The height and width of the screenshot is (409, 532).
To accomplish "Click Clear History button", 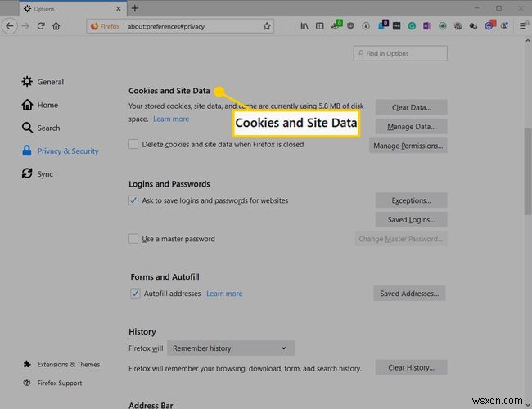I will click(x=411, y=367).
